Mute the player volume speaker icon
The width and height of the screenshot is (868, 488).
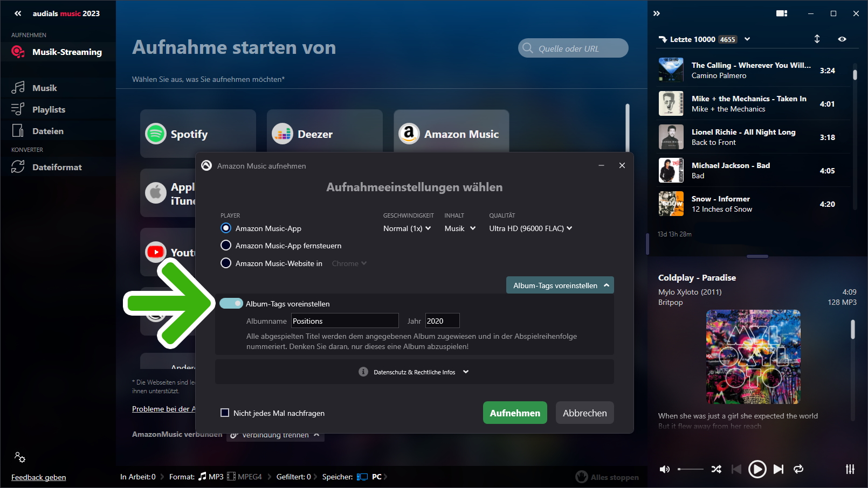pos(665,469)
